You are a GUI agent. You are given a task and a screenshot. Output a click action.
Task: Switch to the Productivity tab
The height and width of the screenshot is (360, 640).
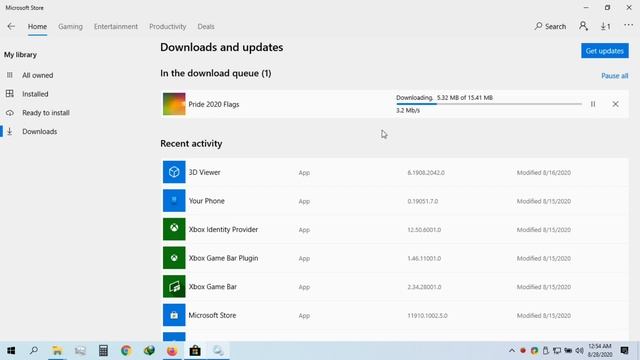coord(167,27)
